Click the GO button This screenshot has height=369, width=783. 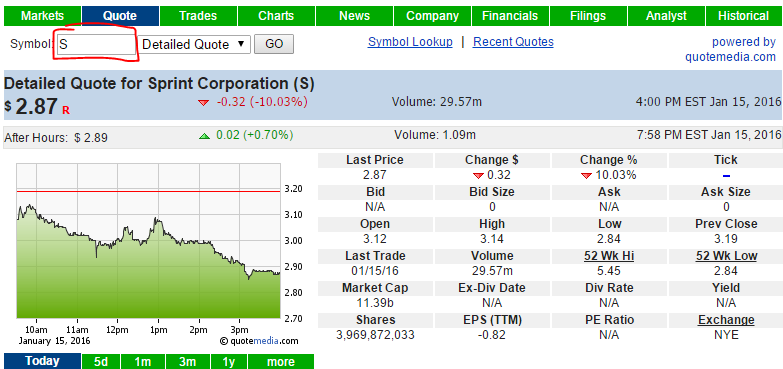274,44
